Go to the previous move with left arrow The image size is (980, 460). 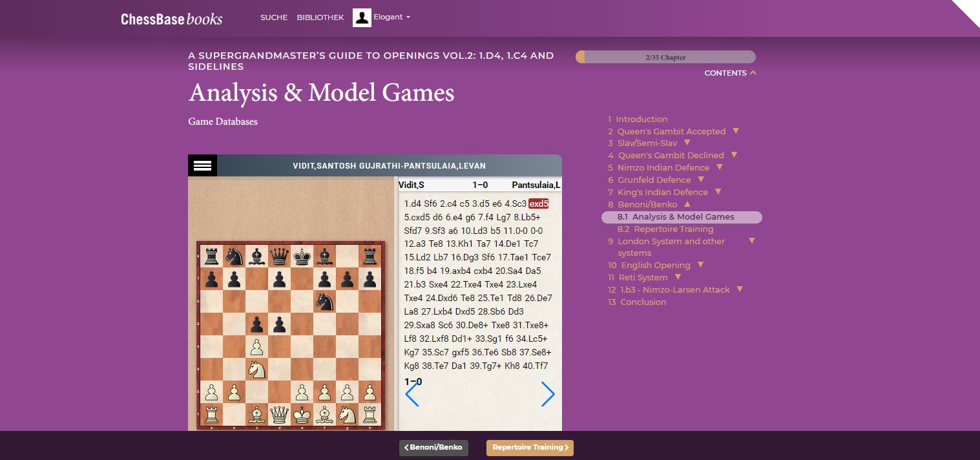pyautogui.click(x=412, y=394)
